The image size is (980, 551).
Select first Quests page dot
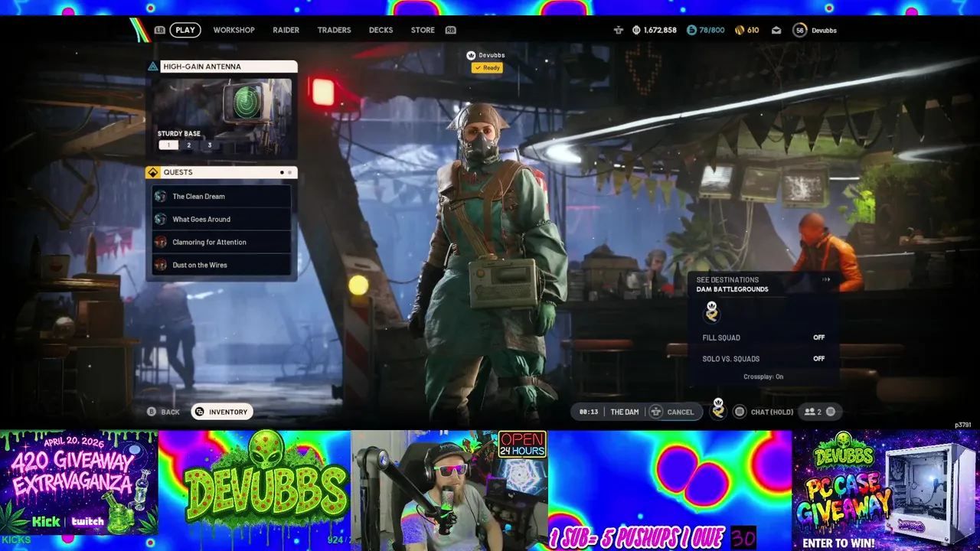pos(282,172)
